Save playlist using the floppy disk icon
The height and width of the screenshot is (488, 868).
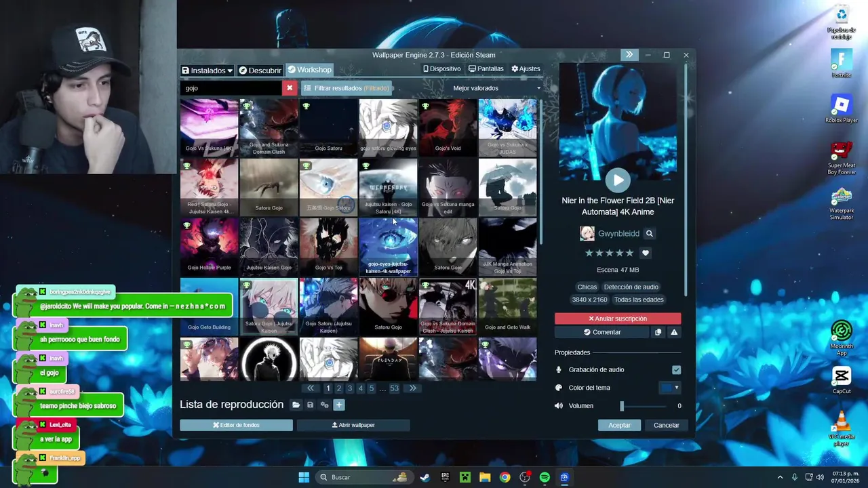tap(310, 405)
